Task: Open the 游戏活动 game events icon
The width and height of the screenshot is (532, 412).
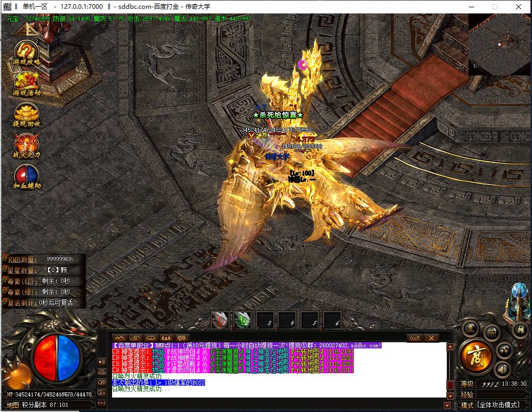Action: pyautogui.click(x=26, y=84)
